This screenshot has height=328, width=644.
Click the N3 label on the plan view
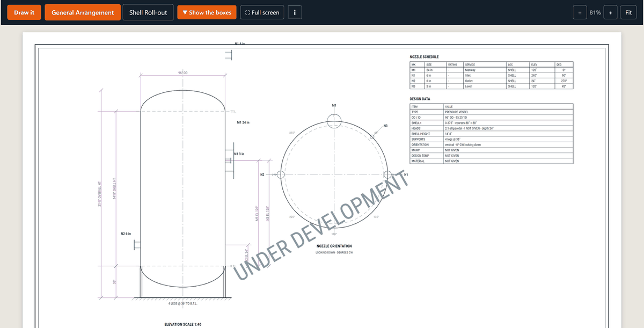coord(385,126)
